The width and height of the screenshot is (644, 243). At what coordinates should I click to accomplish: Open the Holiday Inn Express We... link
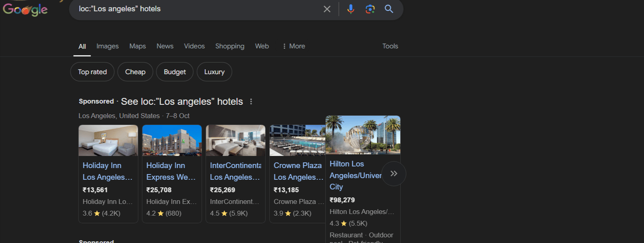(x=171, y=171)
